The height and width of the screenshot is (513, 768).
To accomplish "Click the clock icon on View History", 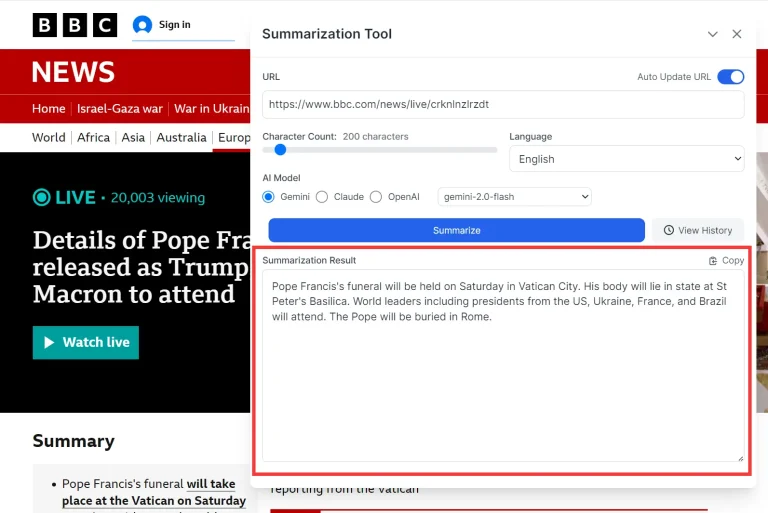I will click(x=669, y=230).
